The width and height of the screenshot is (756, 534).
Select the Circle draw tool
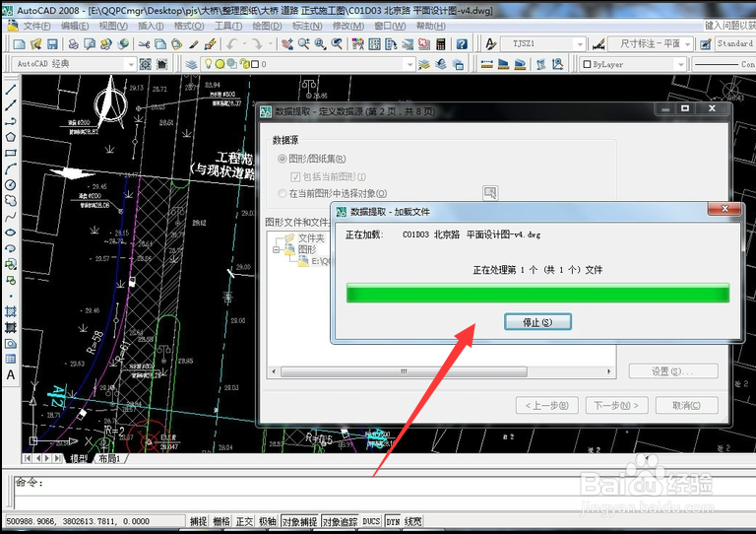pos(11,185)
